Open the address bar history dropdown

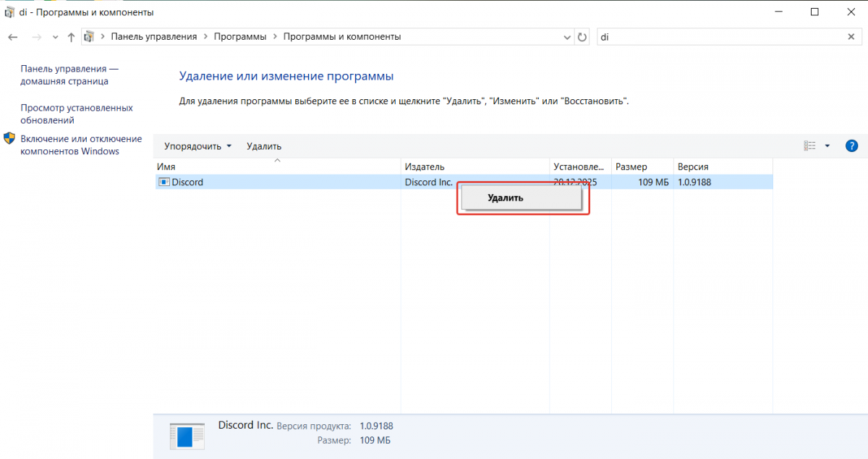(x=567, y=37)
